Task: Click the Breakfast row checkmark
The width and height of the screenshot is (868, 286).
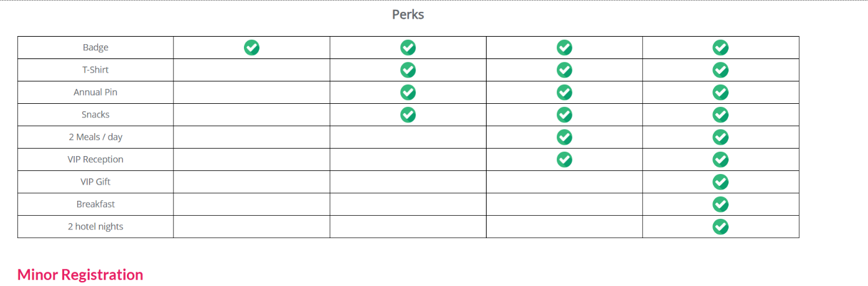Action: (x=721, y=204)
